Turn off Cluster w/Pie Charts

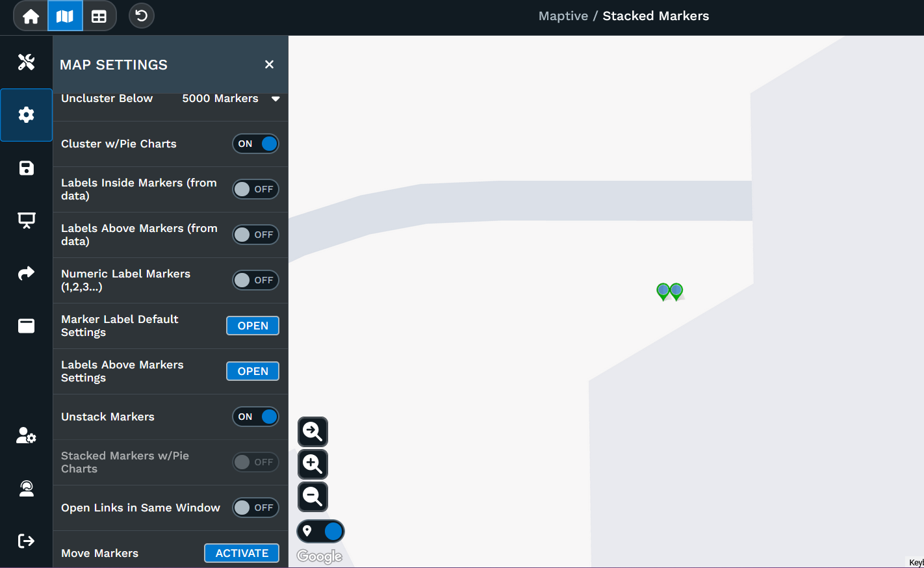tap(256, 144)
